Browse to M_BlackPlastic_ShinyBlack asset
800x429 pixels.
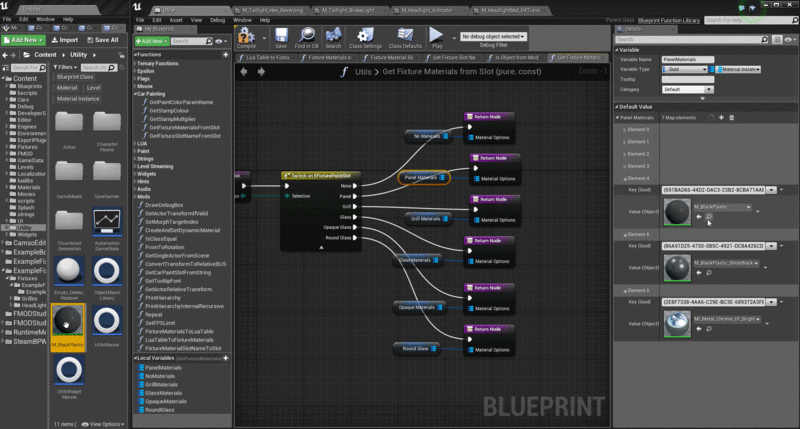pos(709,273)
